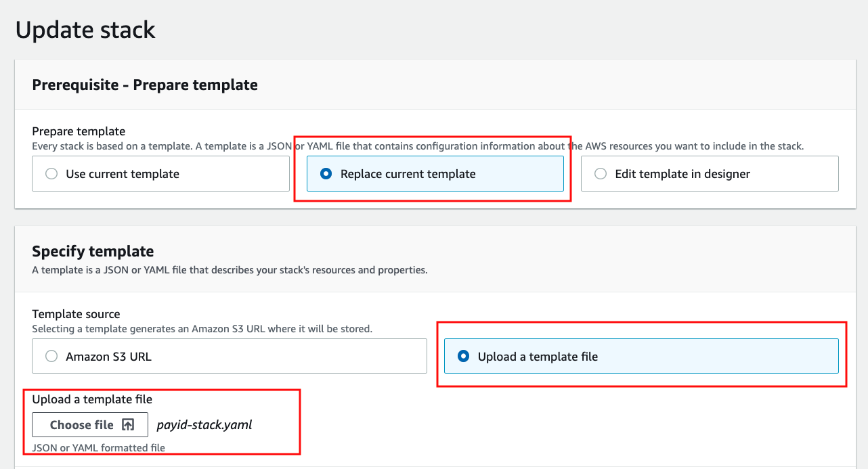Click the Update stack page title
The height and width of the screenshot is (469, 868).
85,30
